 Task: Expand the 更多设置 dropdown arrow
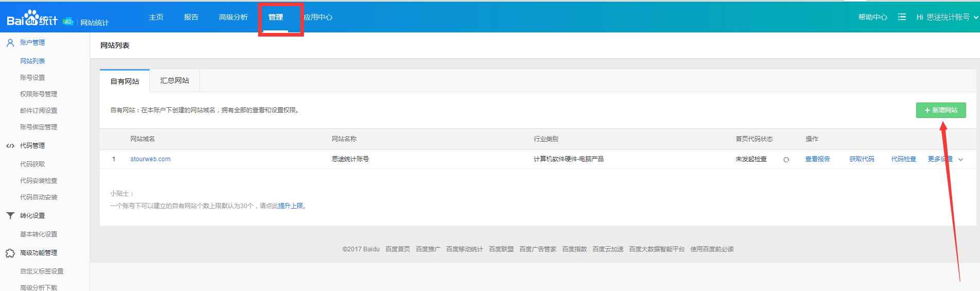tap(960, 160)
